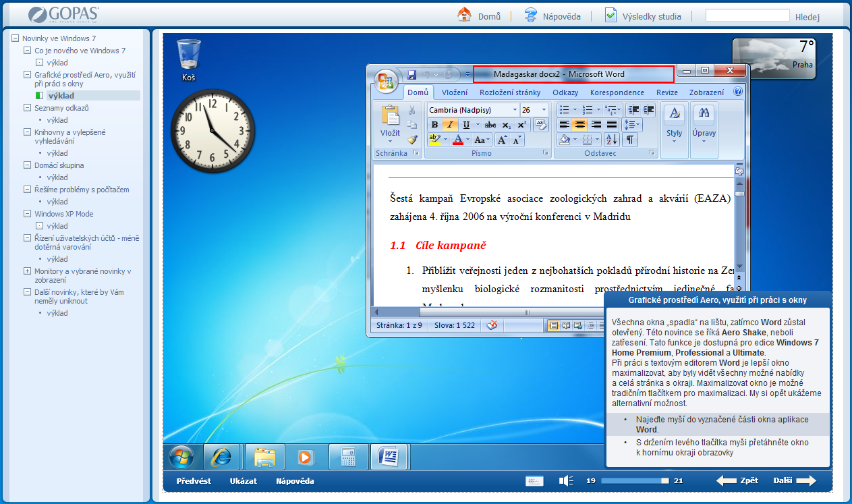Decrease paragraph indent
The width and height of the screenshot is (852, 504).
coord(633,109)
